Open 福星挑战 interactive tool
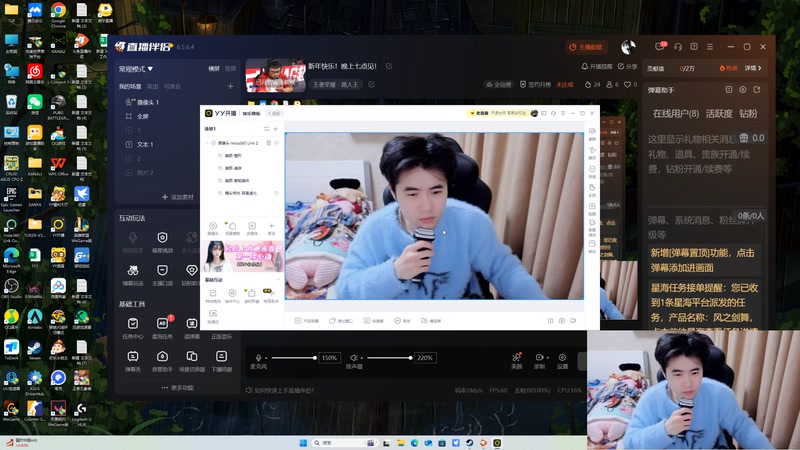Screen dimensions: 800x450 click(162, 242)
